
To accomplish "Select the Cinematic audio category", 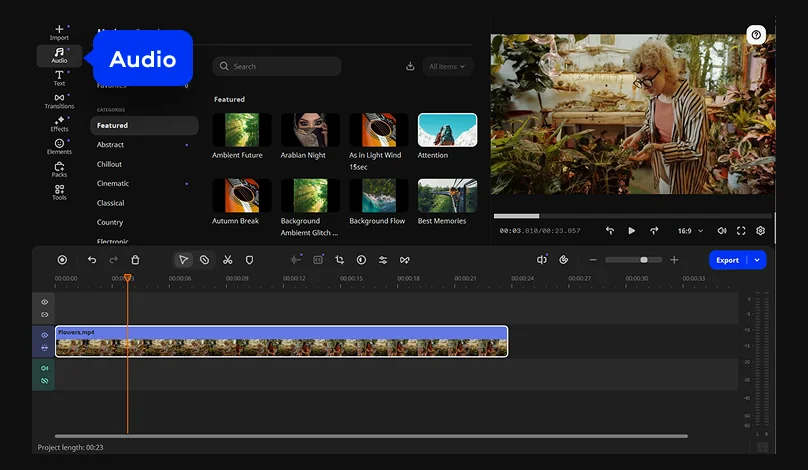I will [113, 184].
